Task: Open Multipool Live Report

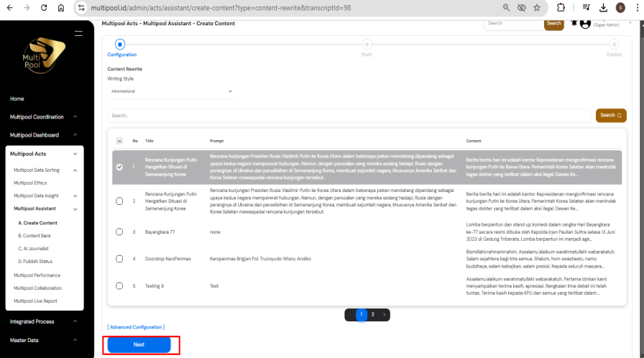Action: click(35, 301)
